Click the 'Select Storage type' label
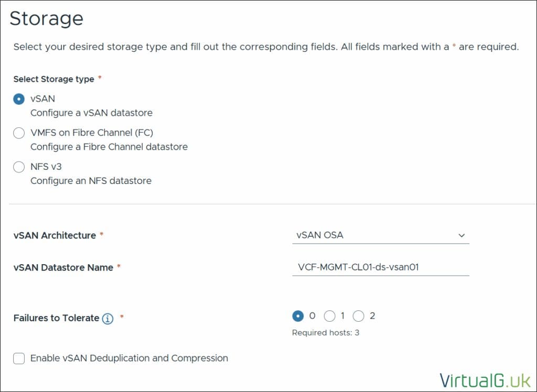The height and width of the screenshot is (392, 537). coord(53,79)
